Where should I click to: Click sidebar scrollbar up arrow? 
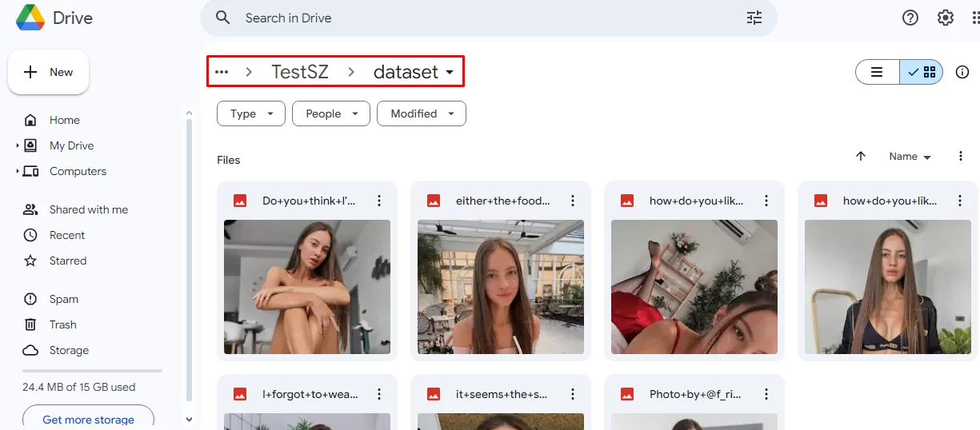[190, 113]
